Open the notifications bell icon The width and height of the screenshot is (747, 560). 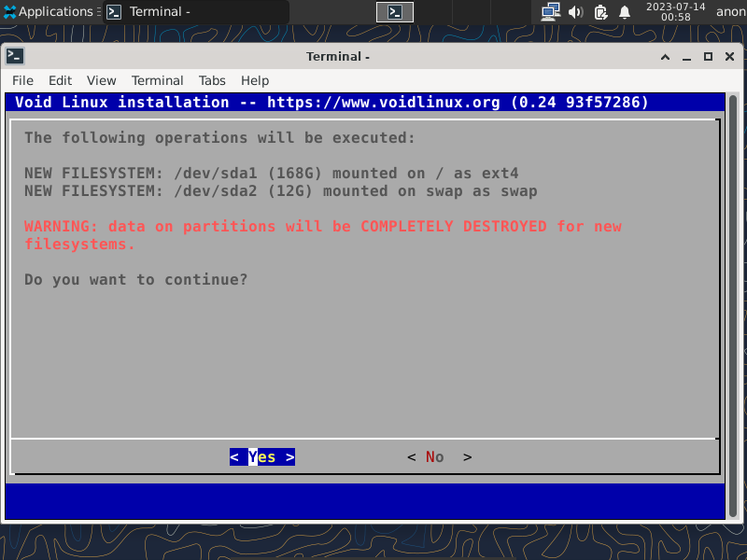coord(625,12)
